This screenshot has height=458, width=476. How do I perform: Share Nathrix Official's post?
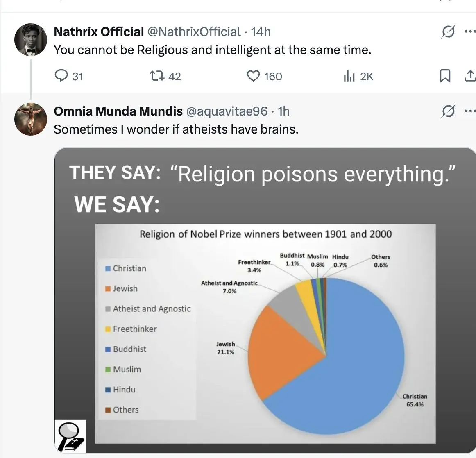(470, 76)
